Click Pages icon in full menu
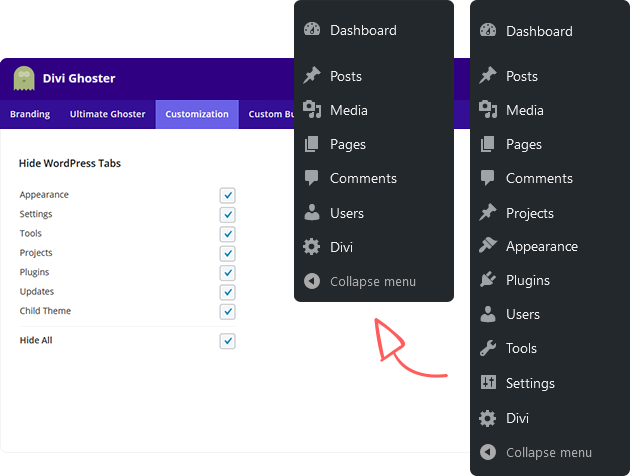The height and width of the screenshot is (476, 630). point(488,144)
